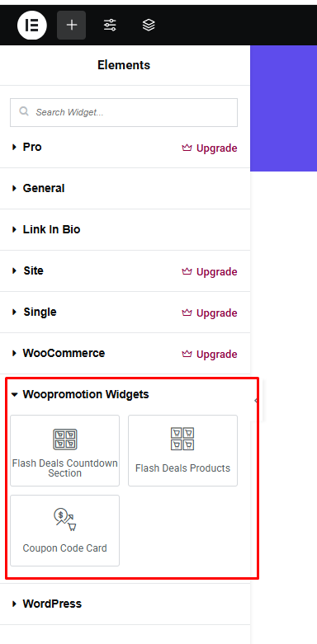Open Site Settings sliders icon
317x644 pixels.
[110, 25]
